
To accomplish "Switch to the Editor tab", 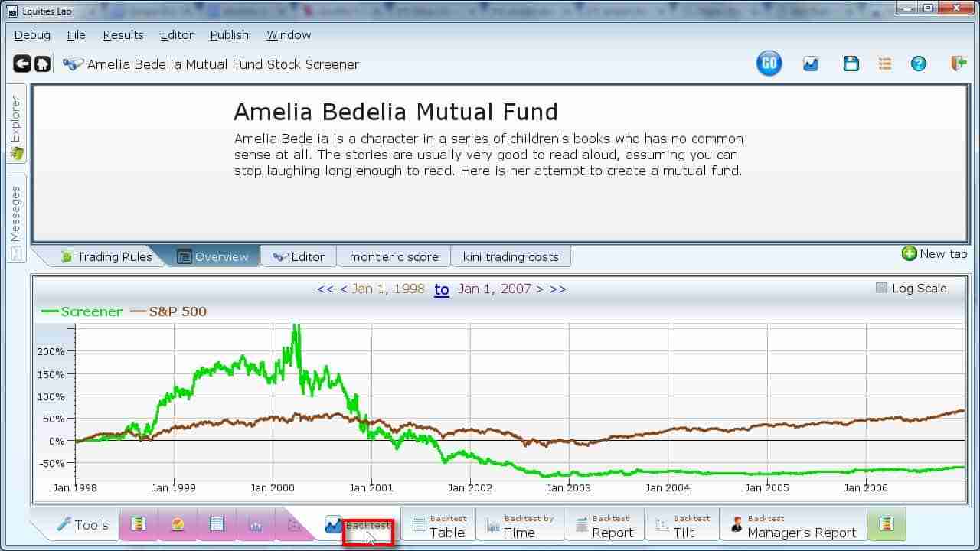I will (299, 256).
